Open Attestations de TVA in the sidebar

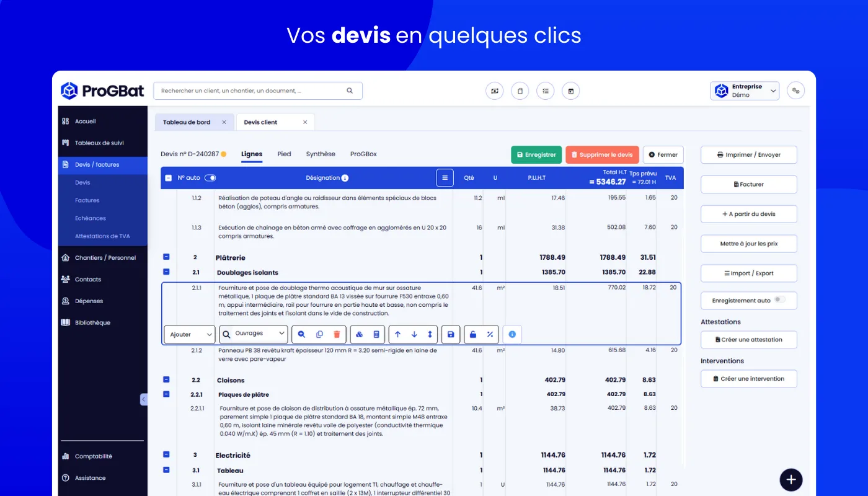tap(102, 236)
